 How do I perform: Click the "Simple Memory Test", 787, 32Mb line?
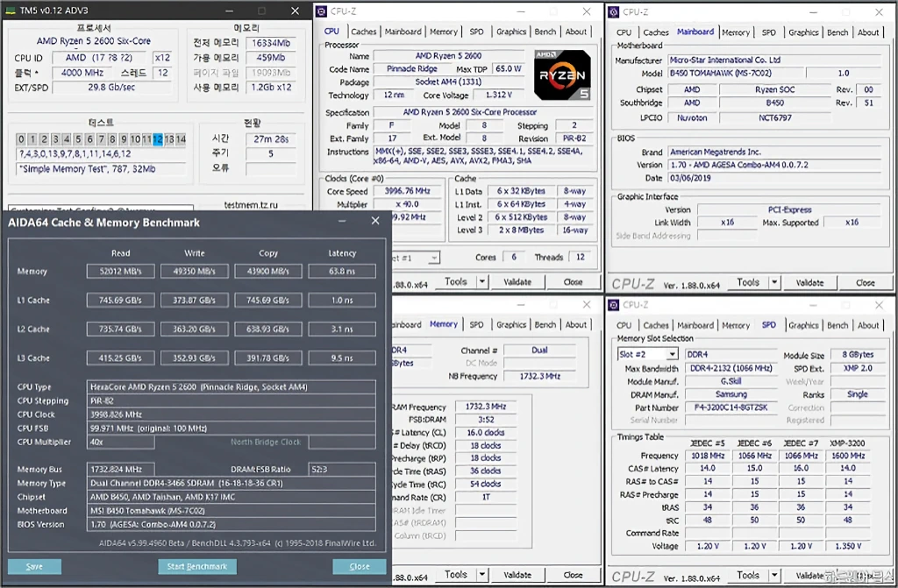(102, 169)
